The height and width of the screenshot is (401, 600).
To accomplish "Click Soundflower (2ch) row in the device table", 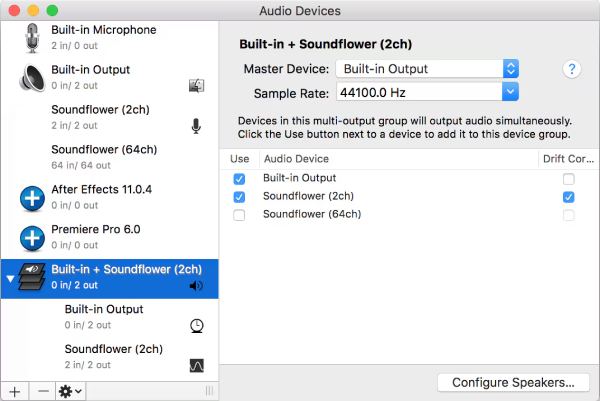I will coord(410,197).
